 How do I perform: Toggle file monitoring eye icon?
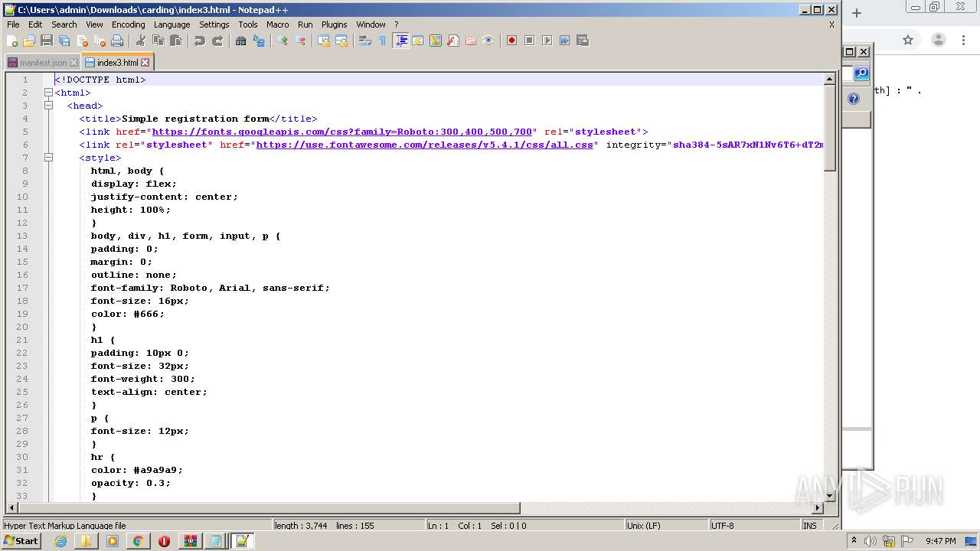[x=488, y=41]
